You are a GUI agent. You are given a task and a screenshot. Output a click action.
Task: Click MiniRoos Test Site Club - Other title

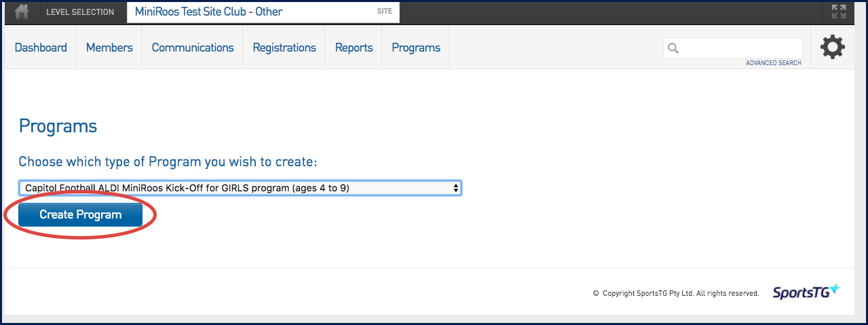coord(209,12)
